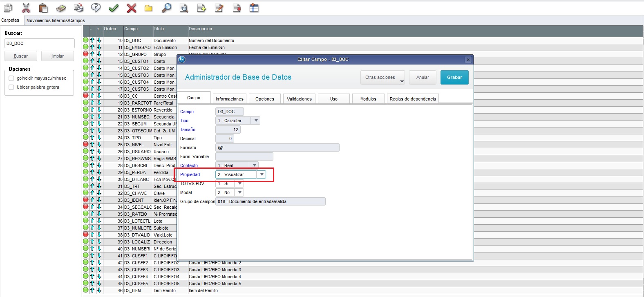The height and width of the screenshot is (297, 644).
Task: Open the calculator toolbar icon
Action: coord(60,8)
